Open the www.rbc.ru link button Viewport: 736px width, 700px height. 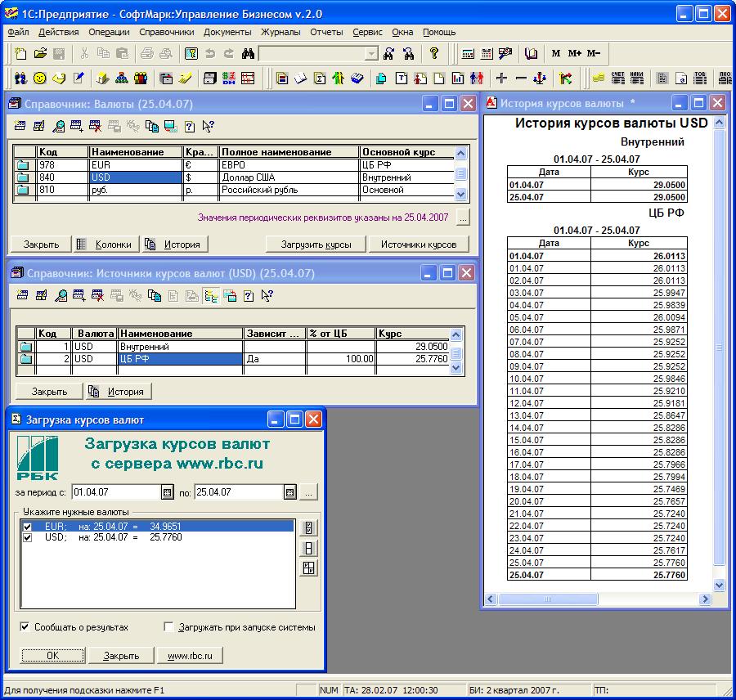pyautogui.click(x=190, y=656)
